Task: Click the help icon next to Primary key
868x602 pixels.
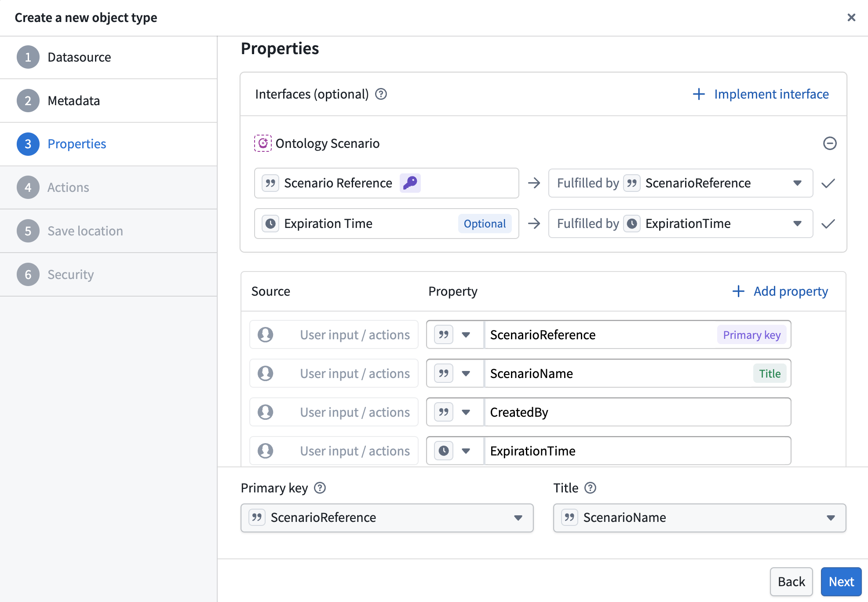Action: tap(320, 488)
